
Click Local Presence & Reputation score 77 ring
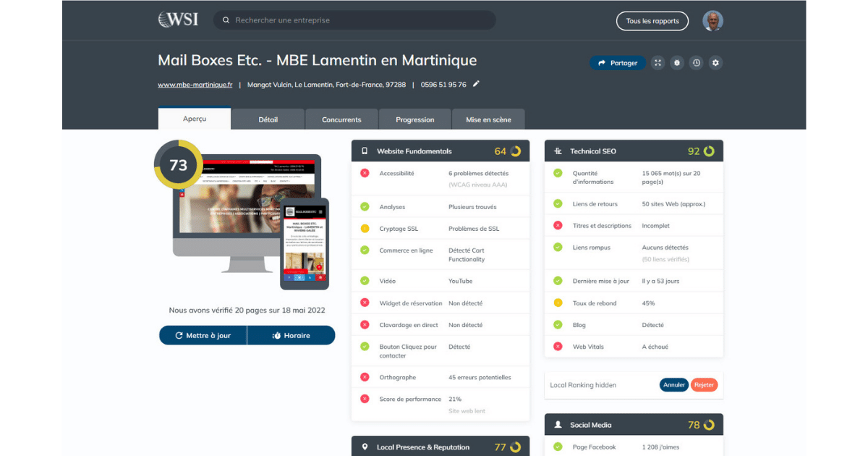coord(515,447)
